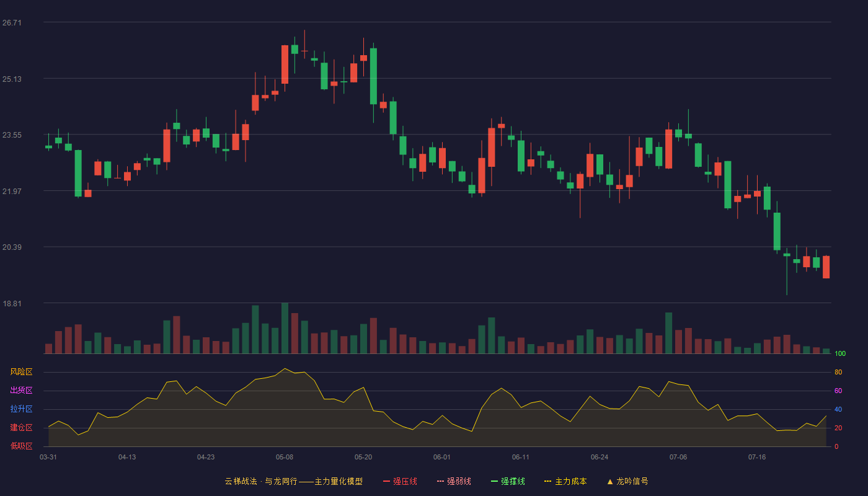
Task: Click the 05-08 date axis label
Action: 285,457
